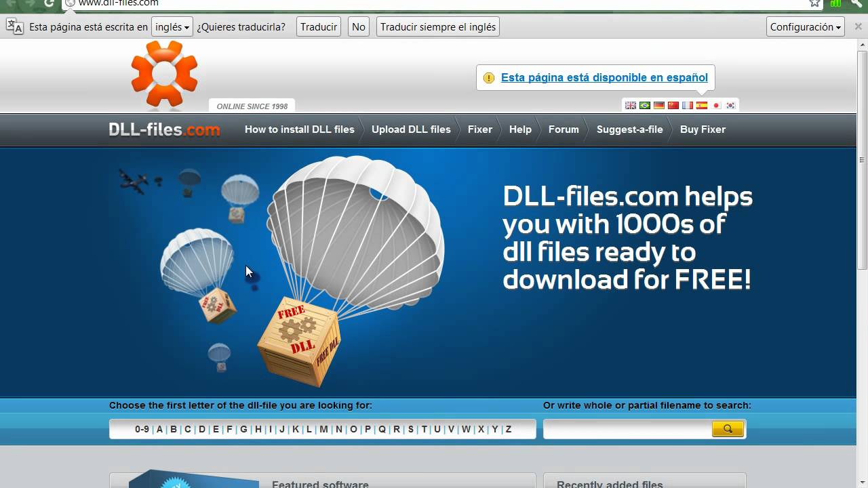
Task: Reload the page with the refresh icon
Action: coord(49,3)
